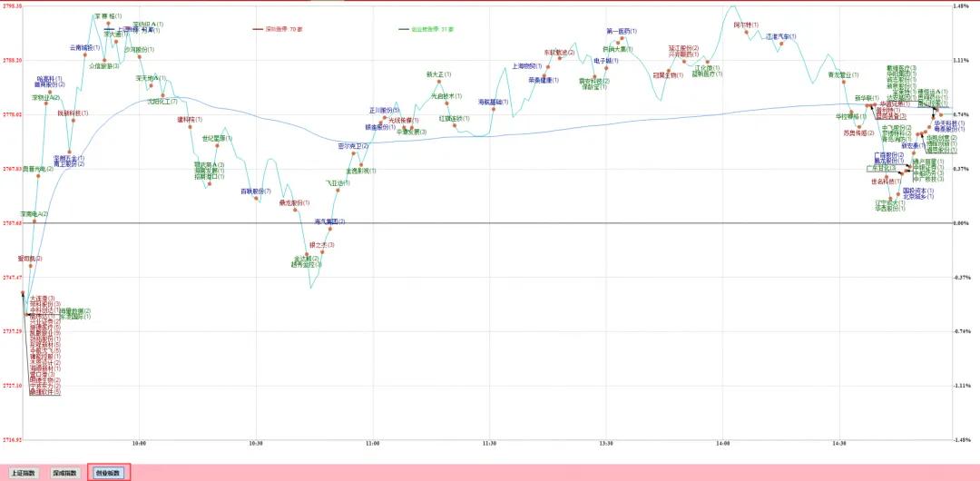Click the 电子城(1) stock label
This screenshot has height=481, width=980.
pyautogui.click(x=606, y=61)
